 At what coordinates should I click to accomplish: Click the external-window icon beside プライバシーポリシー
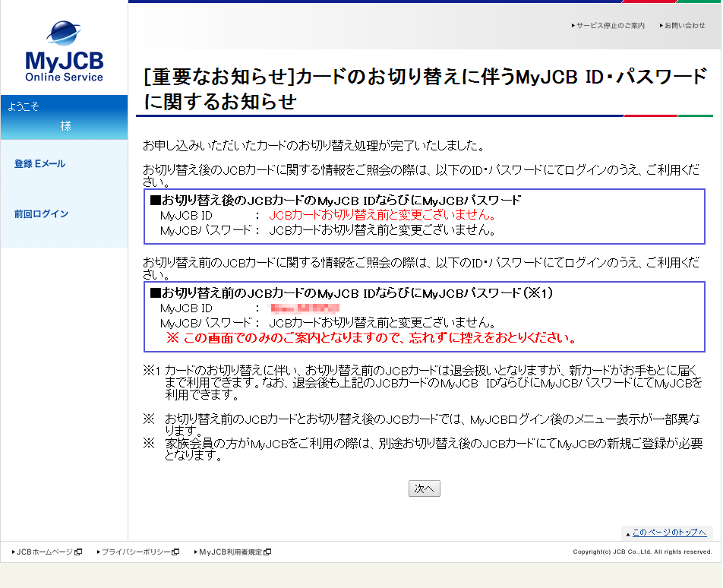pyautogui.click(x=175, y=552)
